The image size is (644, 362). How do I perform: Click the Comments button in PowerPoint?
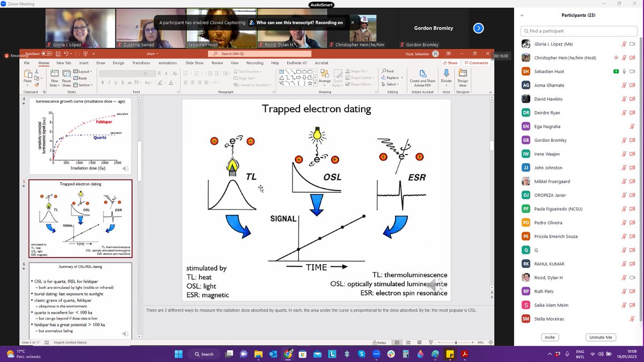click(475, 63)
